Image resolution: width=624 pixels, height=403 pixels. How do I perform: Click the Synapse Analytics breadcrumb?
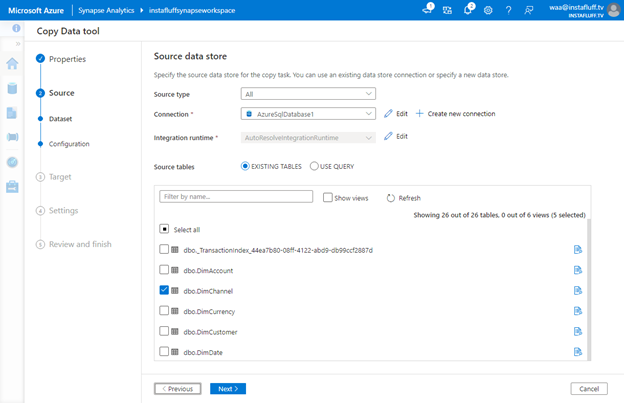106,10
